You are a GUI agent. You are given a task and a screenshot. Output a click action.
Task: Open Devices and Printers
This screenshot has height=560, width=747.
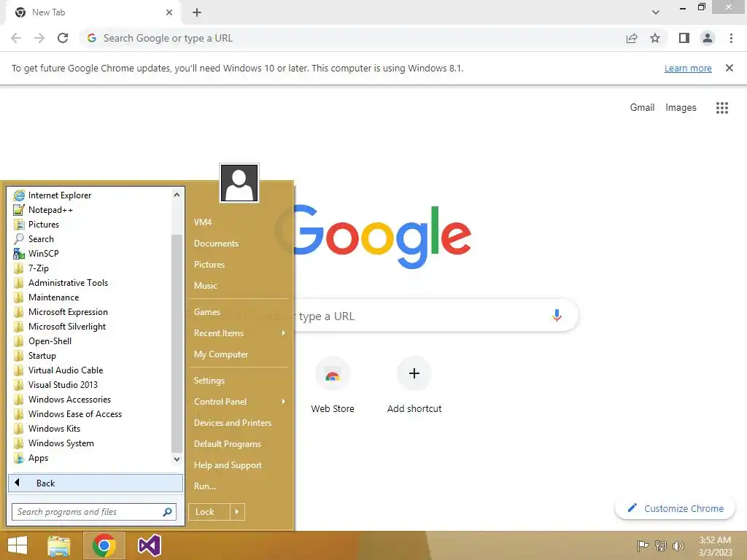tap(233, 423)
